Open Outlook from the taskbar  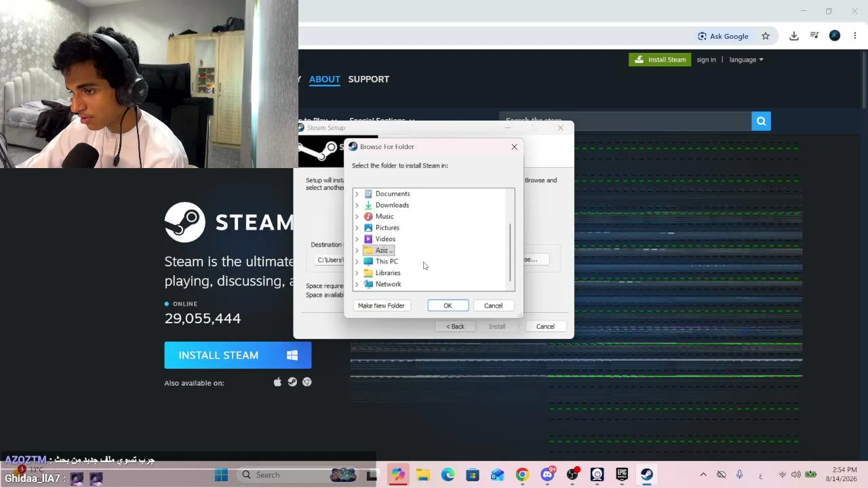[x=497, y=475]
